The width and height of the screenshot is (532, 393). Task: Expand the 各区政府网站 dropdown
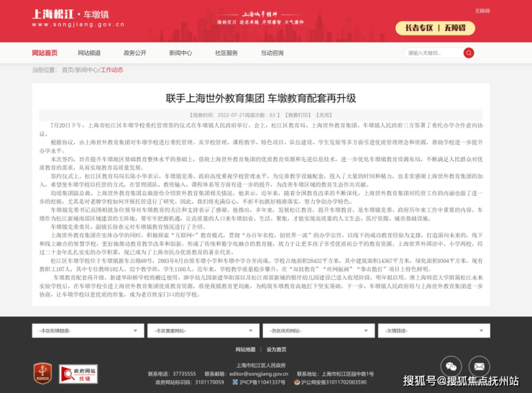(x=318, y=330)
